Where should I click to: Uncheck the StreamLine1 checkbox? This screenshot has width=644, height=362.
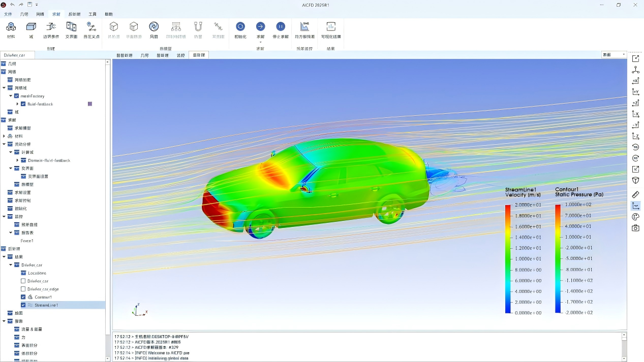tap(23, 305)
